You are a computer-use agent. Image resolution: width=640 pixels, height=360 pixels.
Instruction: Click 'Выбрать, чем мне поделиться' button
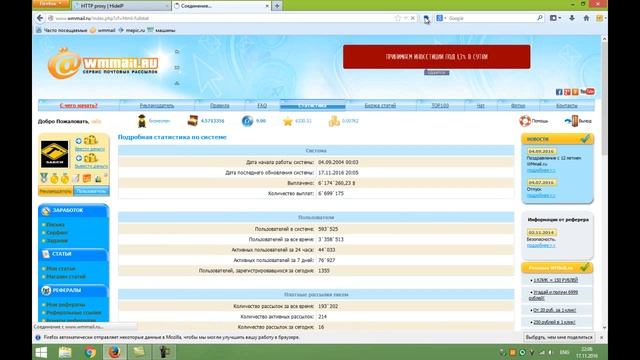pos(559,338)
